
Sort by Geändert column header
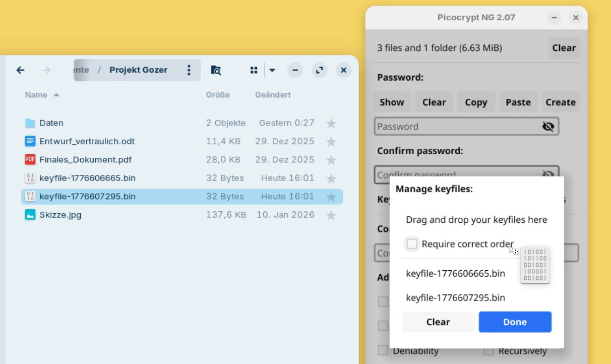(273, 95)
